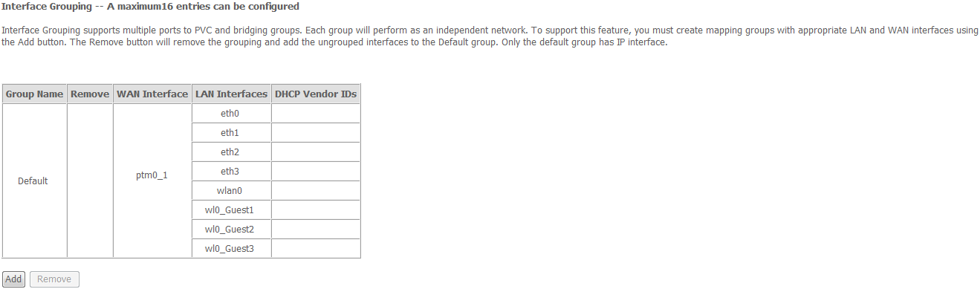Select the eth3 LAN interface cell
The width and height of the screenshot is (980, 289).
(231, 172)
